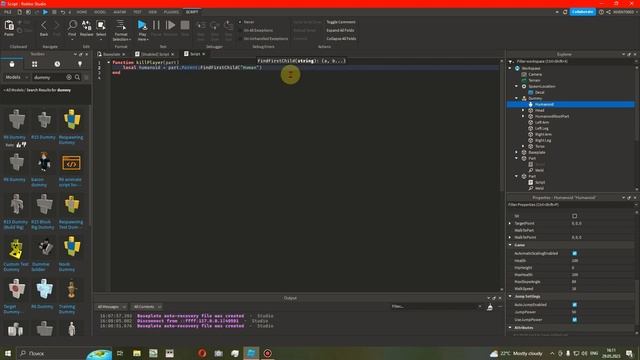This screenshot has height=360, width=640.
Task: Toggle the AutomaticScalingEnabled checkbox
Action: coord(574,253)
